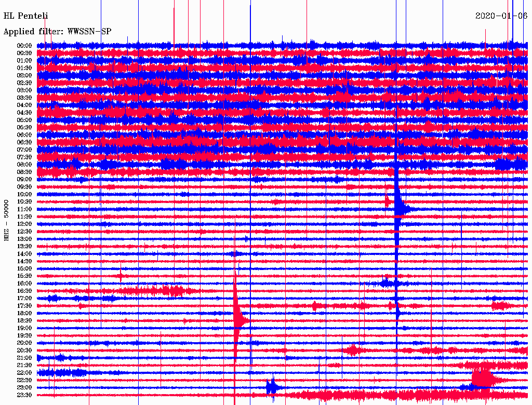Select the 03:00 time row label
The height and width of the screenshot is (405, 532).
click(24, 90)
